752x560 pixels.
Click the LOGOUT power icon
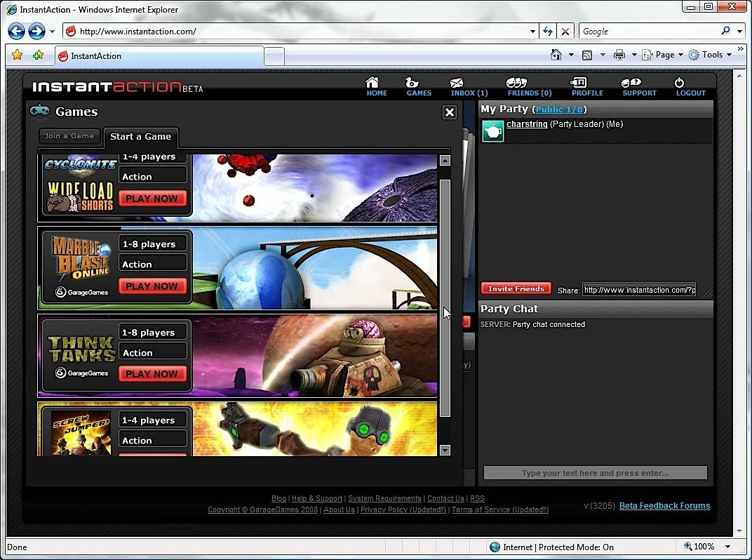click(679, 83)
